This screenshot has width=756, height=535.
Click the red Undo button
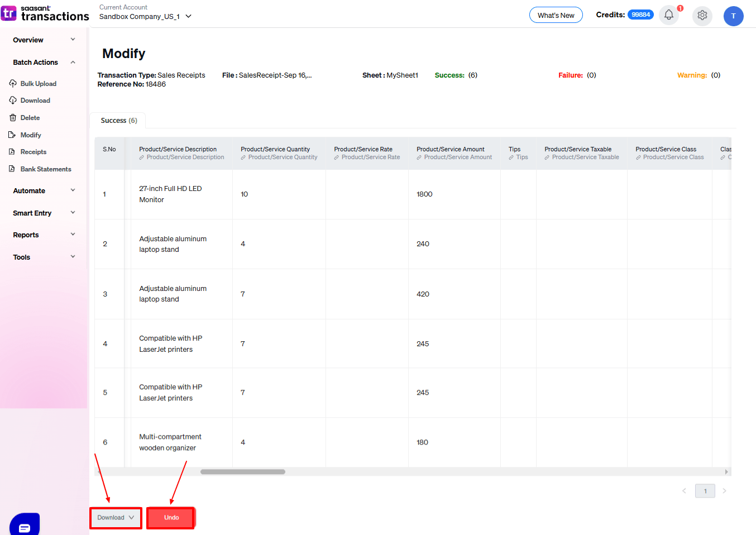click(x=171, y=518)
